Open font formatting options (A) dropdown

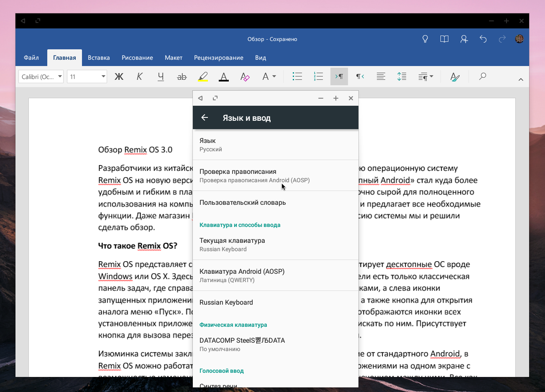click(269, 76)
